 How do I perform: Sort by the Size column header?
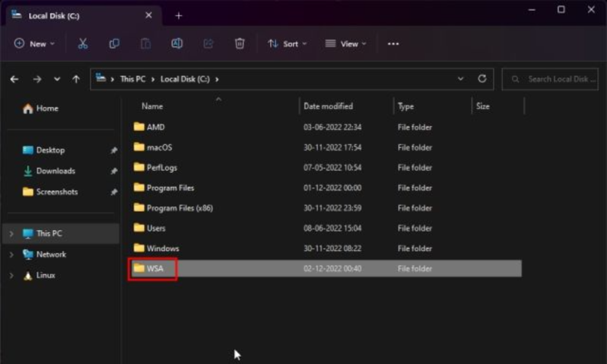[x=483, y=106]
